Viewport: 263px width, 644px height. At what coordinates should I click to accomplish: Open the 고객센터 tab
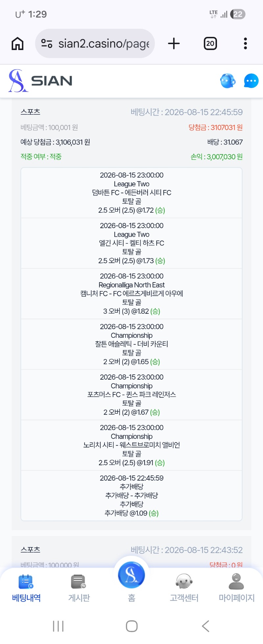(184, 588)
